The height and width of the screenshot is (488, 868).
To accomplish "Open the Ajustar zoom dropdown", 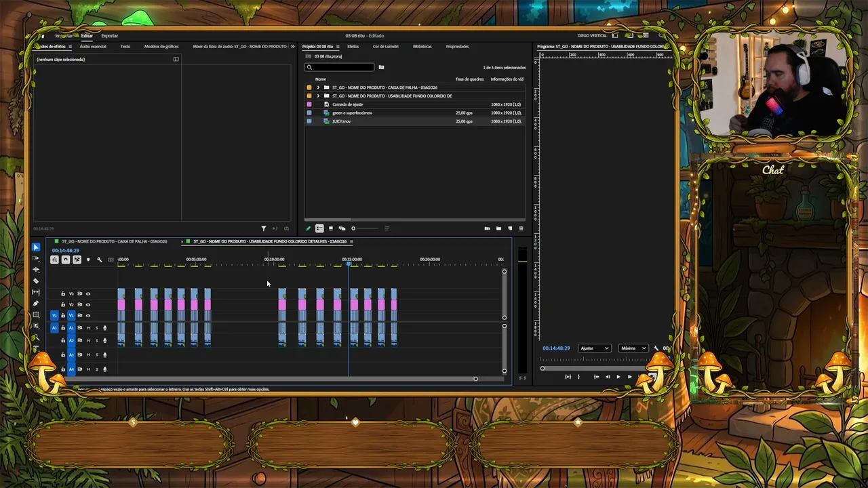I will pos(595,348).
